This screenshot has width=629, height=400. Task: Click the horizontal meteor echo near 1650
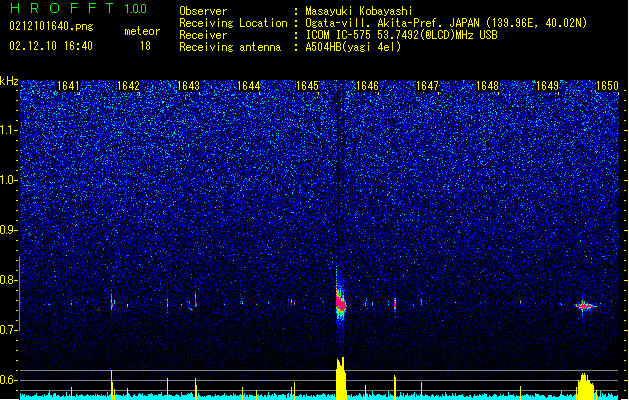point(585,306)
